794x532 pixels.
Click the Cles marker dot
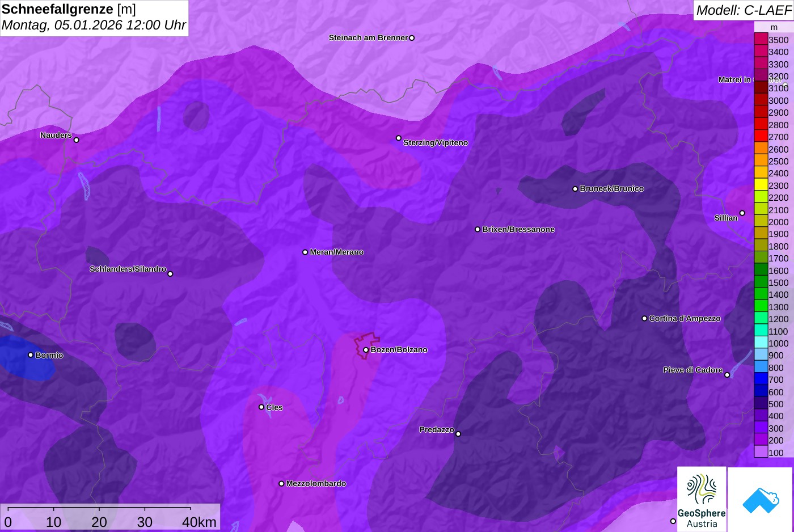(x=261, y=407)
